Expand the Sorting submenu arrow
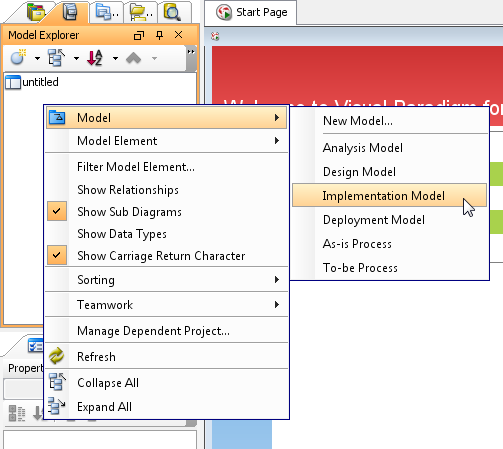 [277, 279]
